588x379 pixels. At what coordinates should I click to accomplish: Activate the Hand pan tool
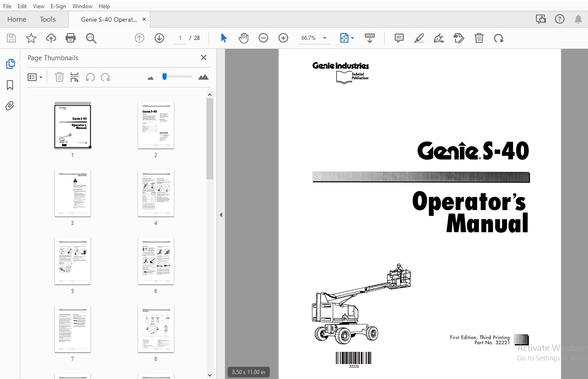[244, 38]
